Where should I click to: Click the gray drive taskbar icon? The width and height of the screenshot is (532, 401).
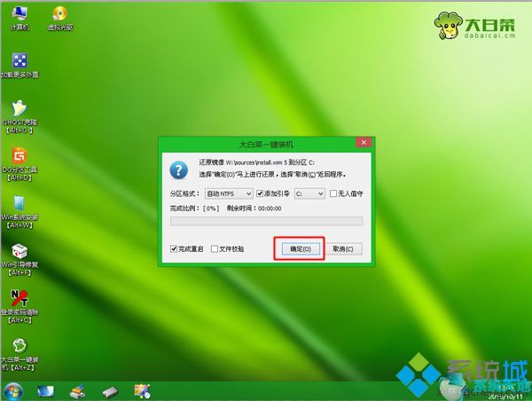[110, 392]
